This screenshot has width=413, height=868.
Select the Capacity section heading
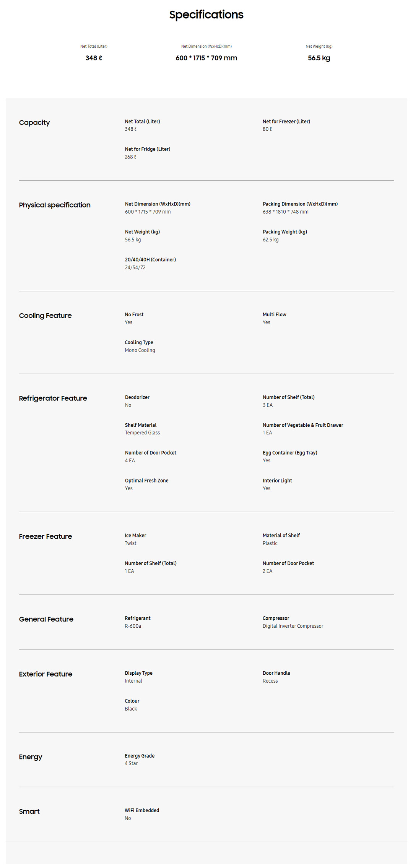(34, 123)
